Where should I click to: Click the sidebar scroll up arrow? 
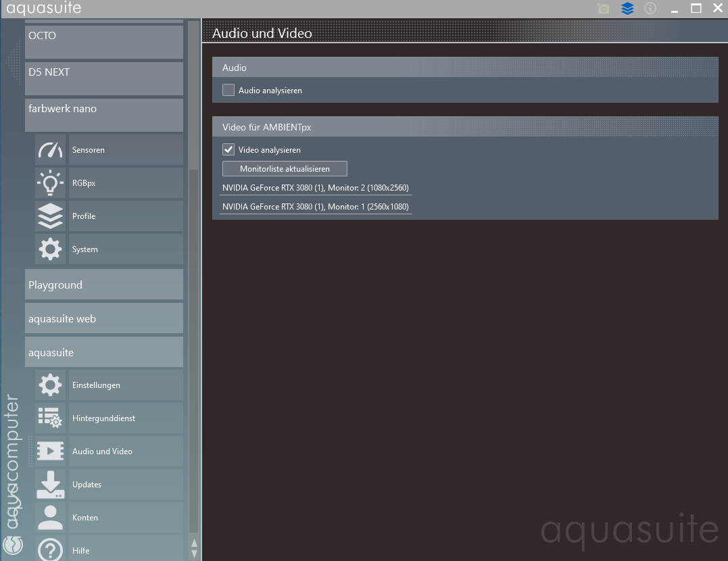(x=194, y=543)
